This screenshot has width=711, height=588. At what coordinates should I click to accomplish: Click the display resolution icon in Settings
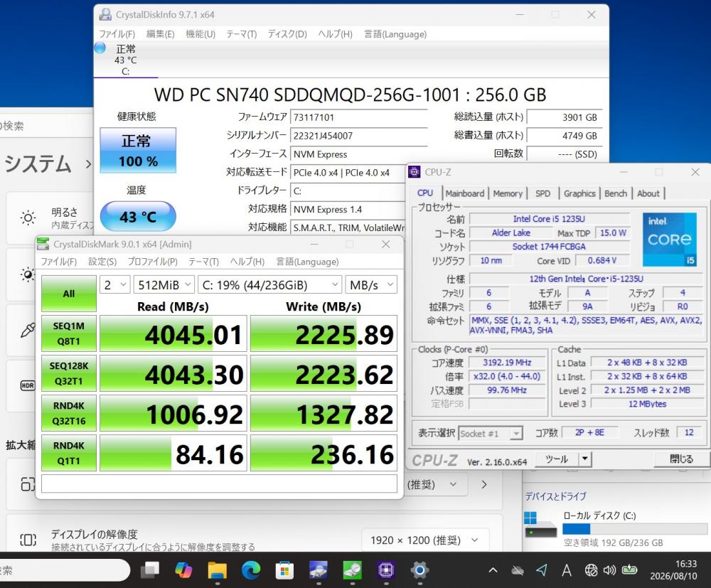(x=28, y=540)
